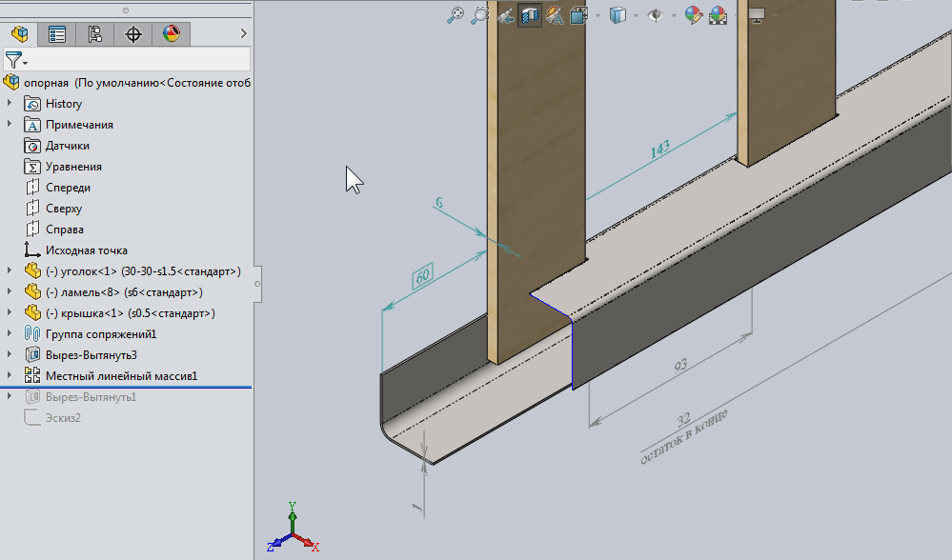952x560 pixels.
Task: Select the Вырез-Вытянуть3 feature
Action: pos(91,355)
